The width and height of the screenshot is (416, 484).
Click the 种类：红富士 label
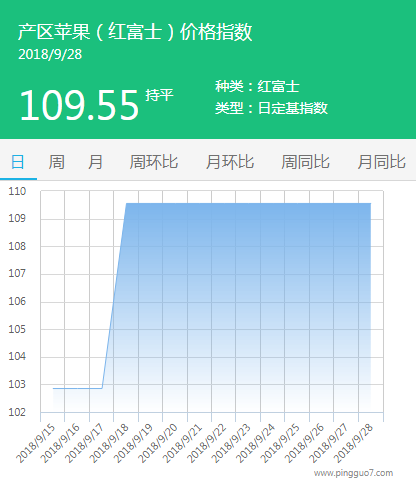(257, 87)
